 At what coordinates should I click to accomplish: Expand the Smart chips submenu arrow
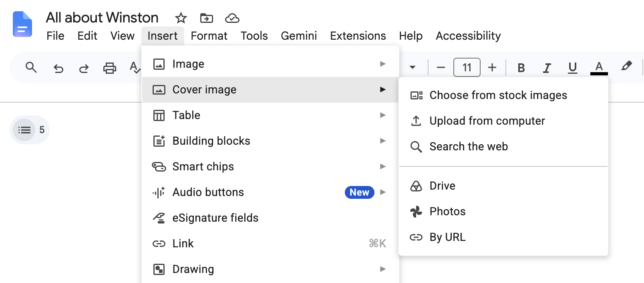383,166
